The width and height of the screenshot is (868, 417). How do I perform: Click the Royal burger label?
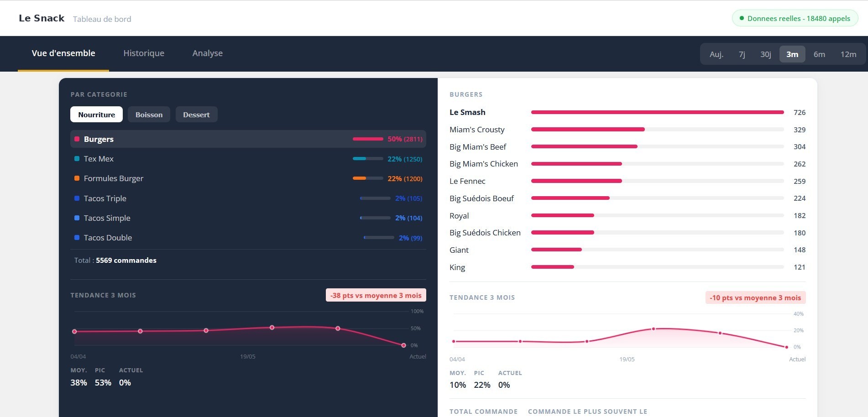click(459, 216)
